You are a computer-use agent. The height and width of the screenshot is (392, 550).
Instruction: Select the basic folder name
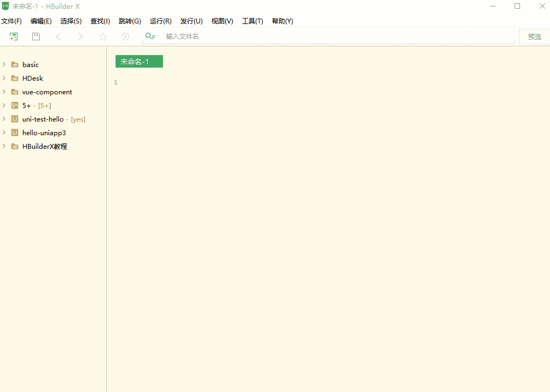tap(31, 64)
